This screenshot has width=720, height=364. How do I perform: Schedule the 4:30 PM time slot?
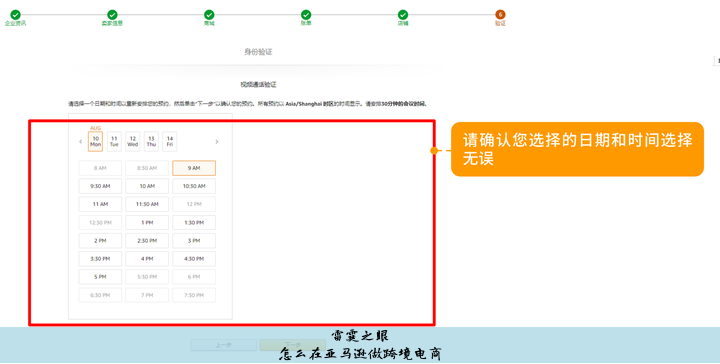click(194, 259)
